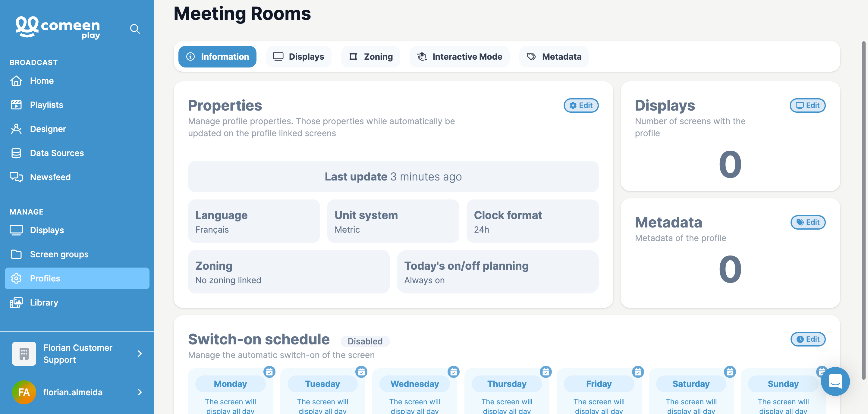868x414 pixels.
Task: Expand the Florian Customer Support chevron
Action: click(x=140, y=354)
